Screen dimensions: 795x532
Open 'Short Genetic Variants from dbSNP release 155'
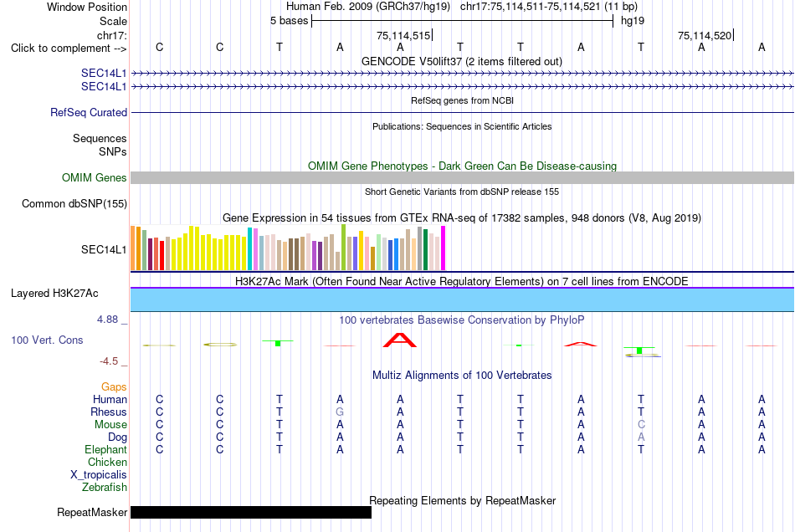coord(462,192)
